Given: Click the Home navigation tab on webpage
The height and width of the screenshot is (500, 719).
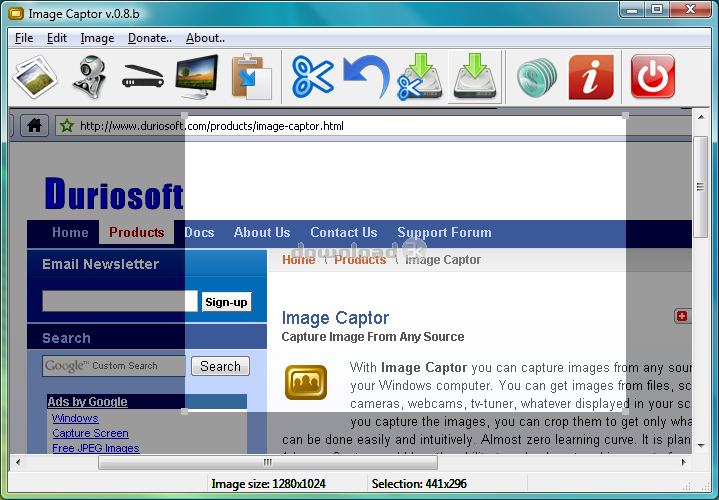Looking at the screenshot, I should tap(70, 232).
